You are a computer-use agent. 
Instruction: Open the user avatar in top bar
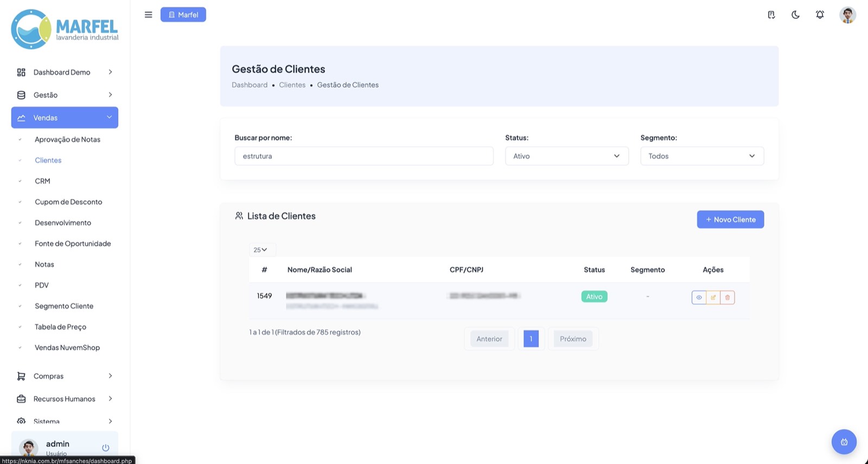847,15
